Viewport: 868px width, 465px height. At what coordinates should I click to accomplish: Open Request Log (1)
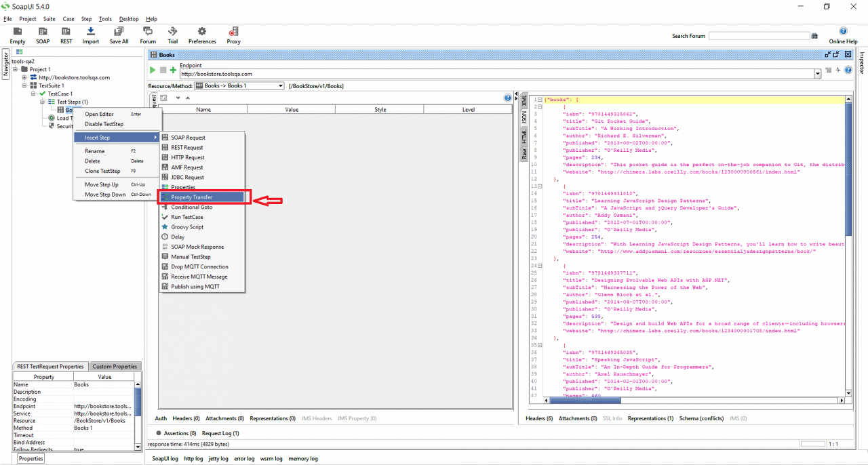pos(220,433)
